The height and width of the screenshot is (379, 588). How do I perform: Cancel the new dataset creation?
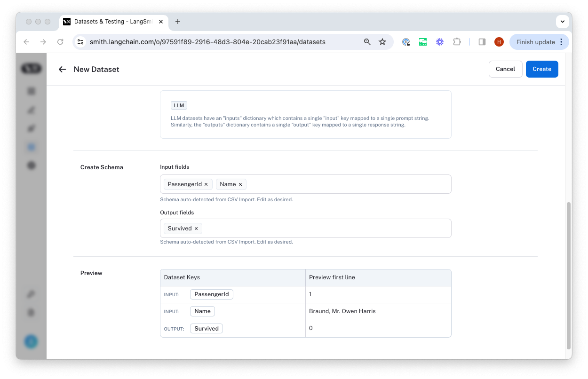click(x=505, y=69)
